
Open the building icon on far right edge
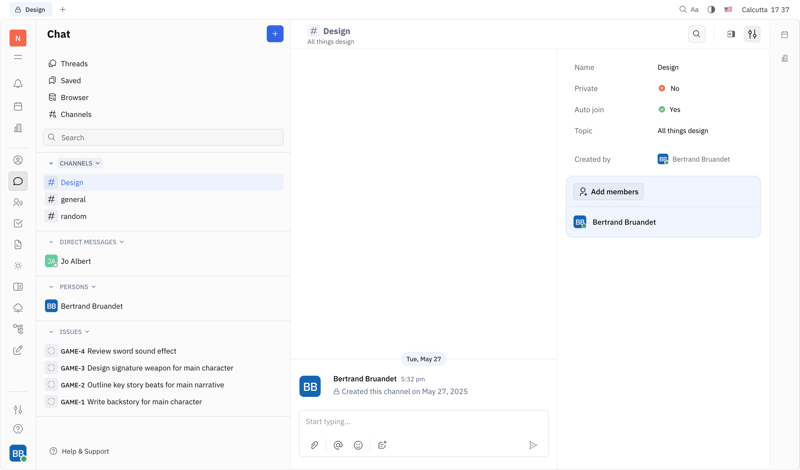click(785, 59)
